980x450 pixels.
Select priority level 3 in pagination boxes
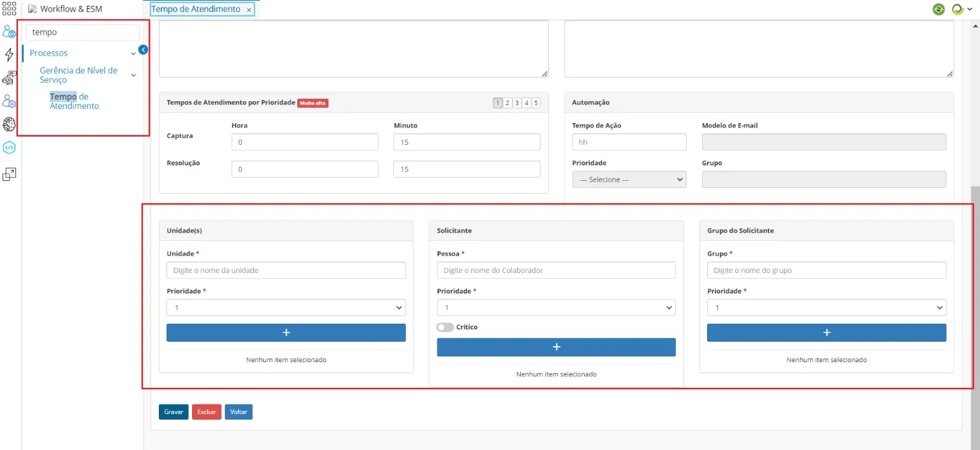517,103
